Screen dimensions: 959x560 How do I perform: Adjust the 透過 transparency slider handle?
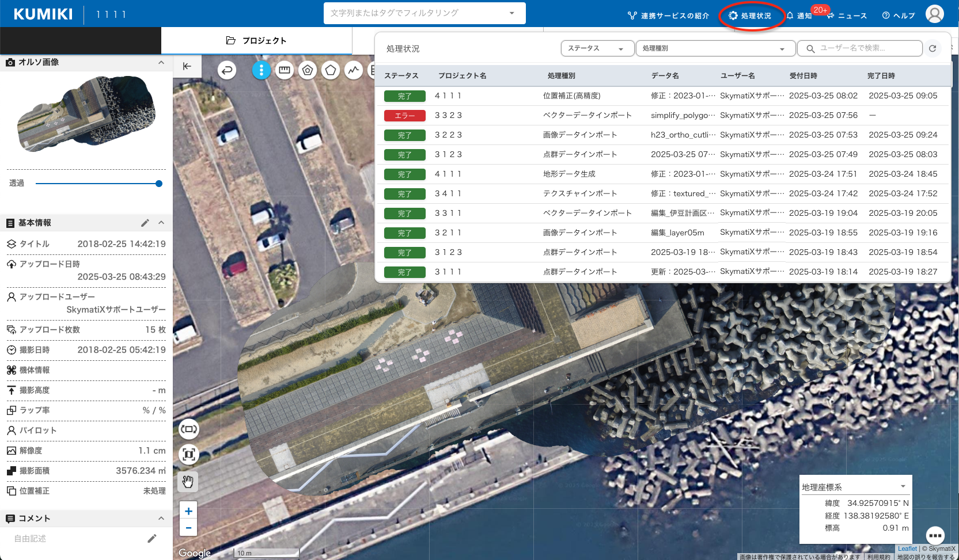tap(159, 184)
